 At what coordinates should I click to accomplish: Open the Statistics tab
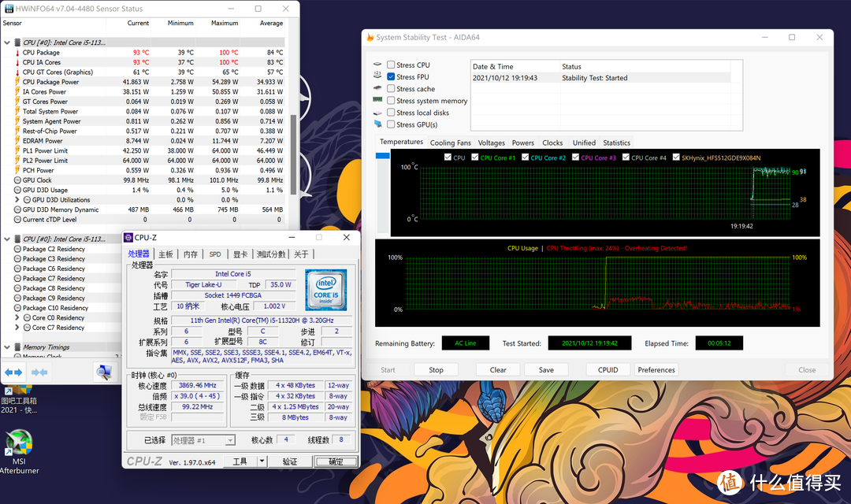(616, 143)
